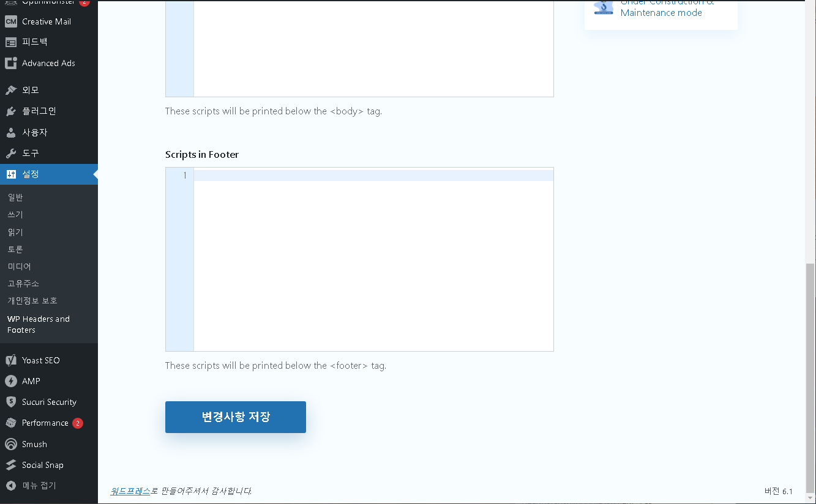Open the 도구 menu
The width and height of the screenshot is (816, 504).
pyautogui.click(x=49, y=153)
